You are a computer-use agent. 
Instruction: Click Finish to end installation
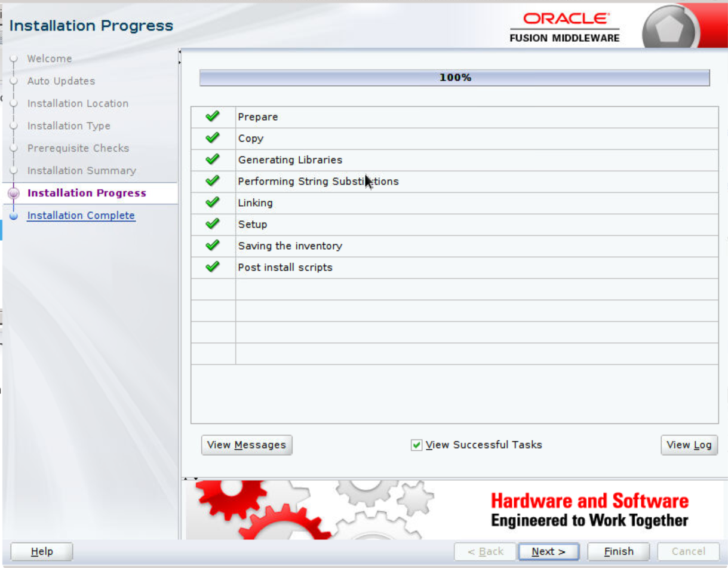[x=619, y=552]
